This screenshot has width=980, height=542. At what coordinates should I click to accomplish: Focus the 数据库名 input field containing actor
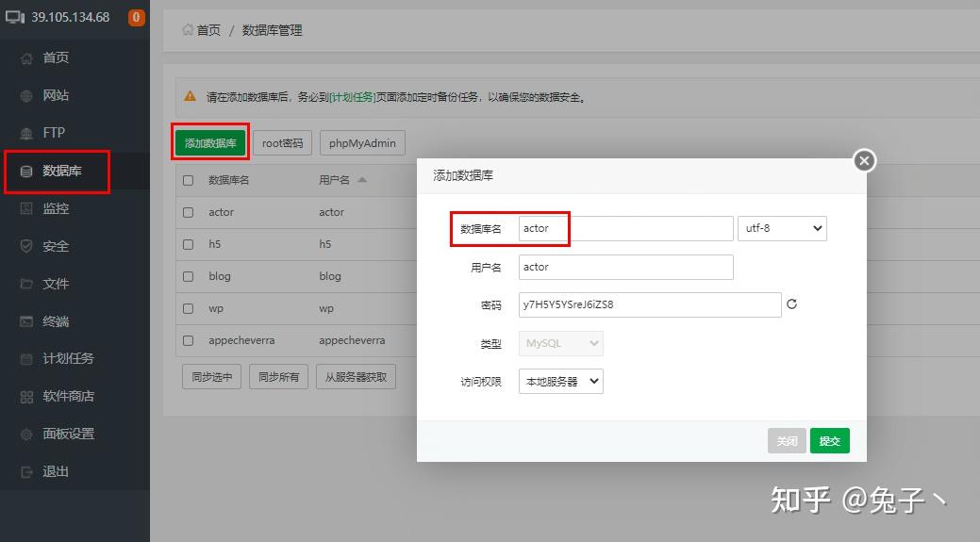point(625,228)
